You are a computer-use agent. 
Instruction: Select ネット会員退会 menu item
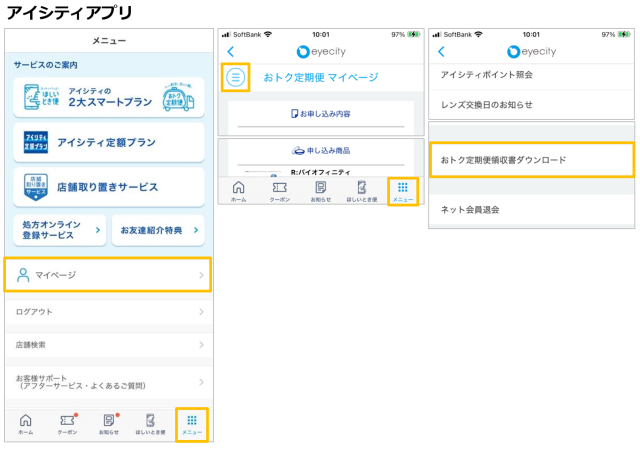coord(531,210)
